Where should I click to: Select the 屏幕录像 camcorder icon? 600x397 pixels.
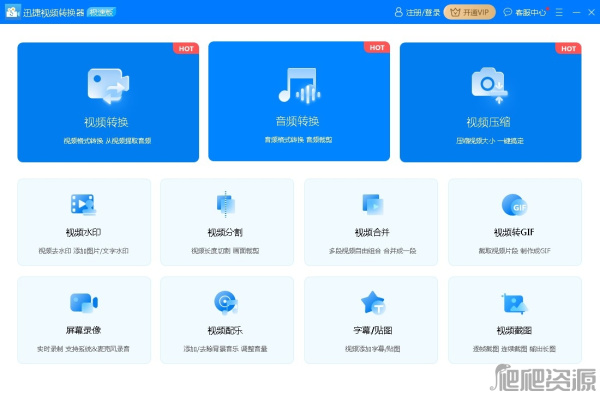coord(84,302)
